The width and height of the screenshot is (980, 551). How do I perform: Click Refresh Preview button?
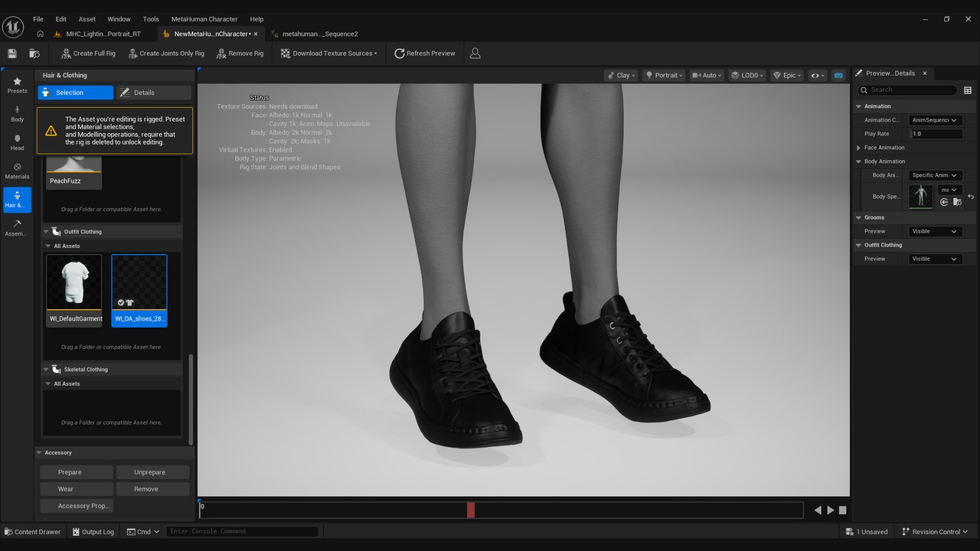coord(425,54)
